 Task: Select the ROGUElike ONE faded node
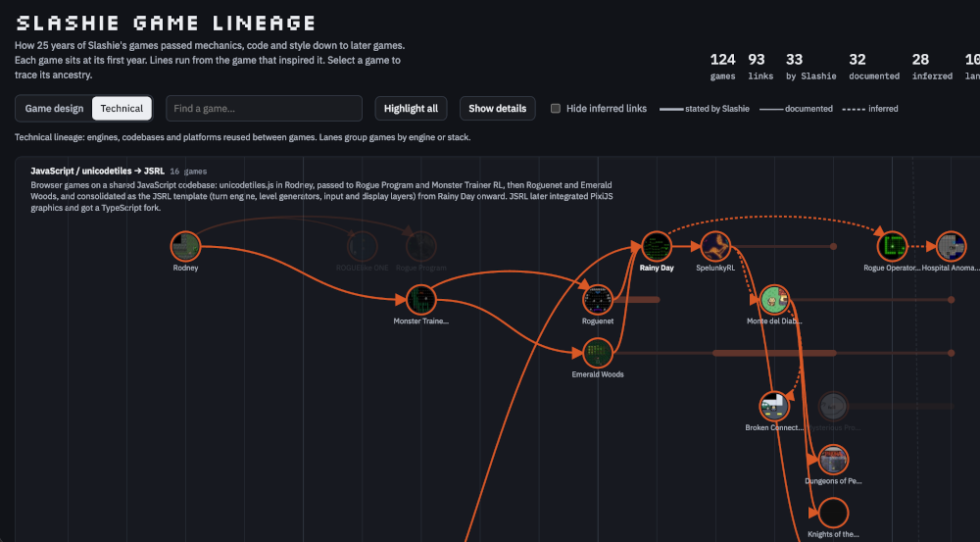tap(362, 246)
